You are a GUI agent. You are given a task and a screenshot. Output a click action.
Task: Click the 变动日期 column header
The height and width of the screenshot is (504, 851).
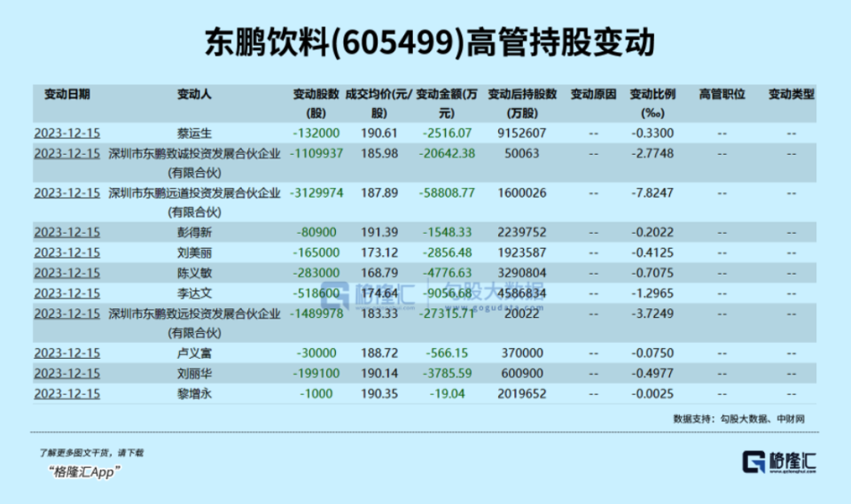point(66,95)
